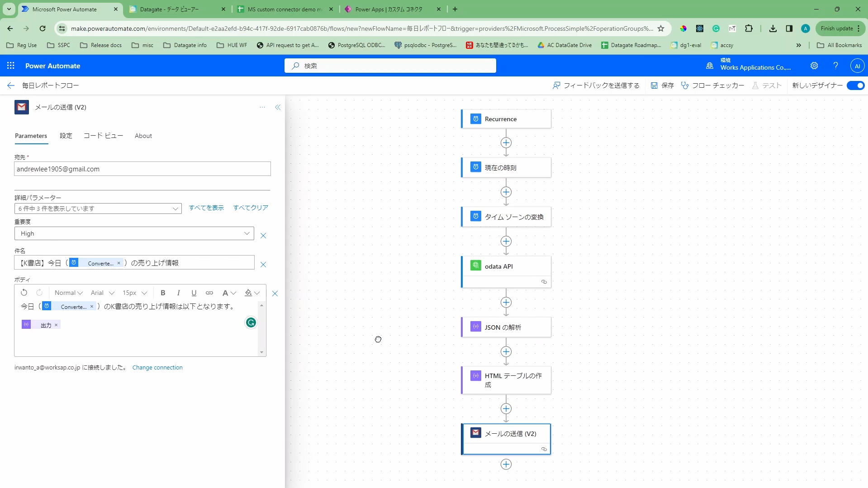Screen dimensions: 868x488
Task: Remove the Converted time token from subject
Action: tap(119, 263)
